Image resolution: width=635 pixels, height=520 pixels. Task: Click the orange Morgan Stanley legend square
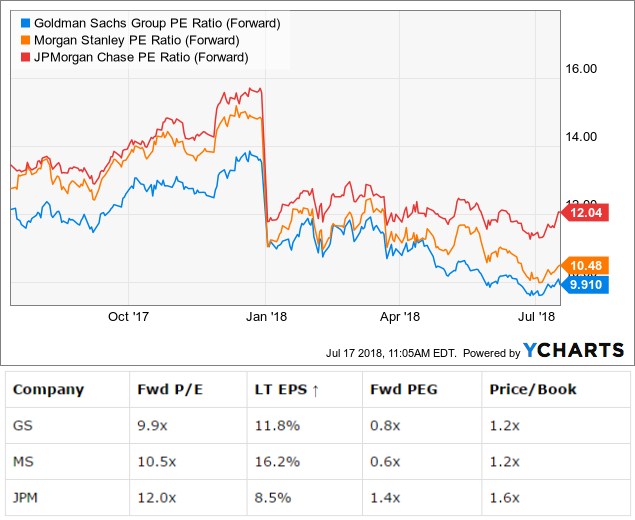24,40
